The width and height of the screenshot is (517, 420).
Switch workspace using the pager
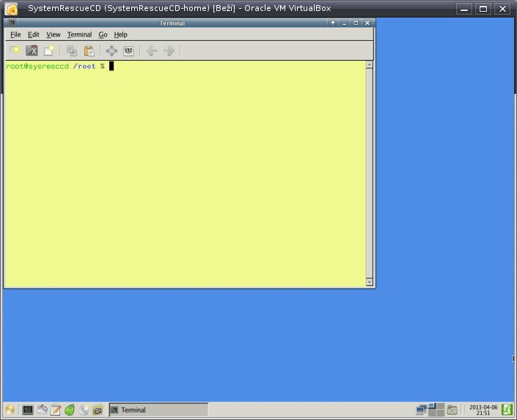click(436, 410)
